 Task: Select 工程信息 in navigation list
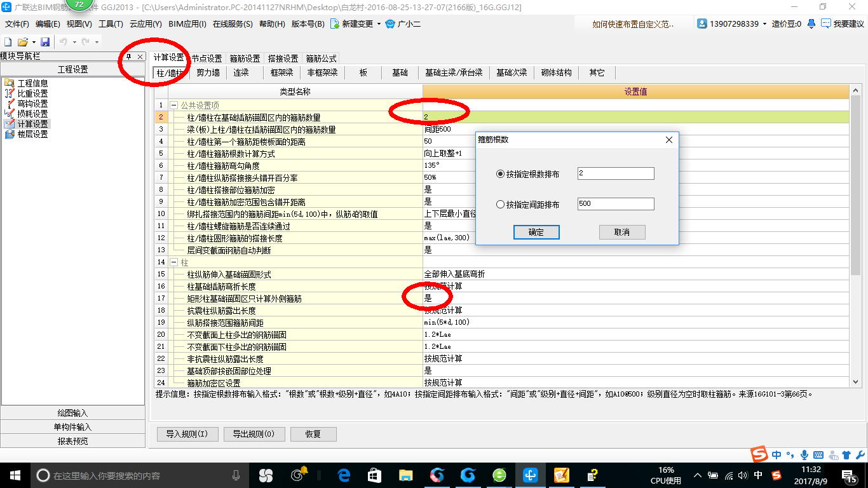[32, 83]
